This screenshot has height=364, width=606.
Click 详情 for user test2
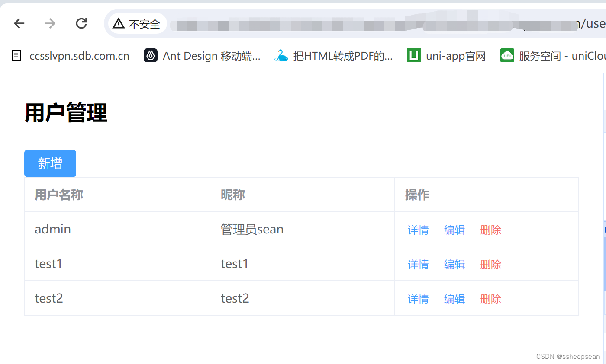pos(418,299)
